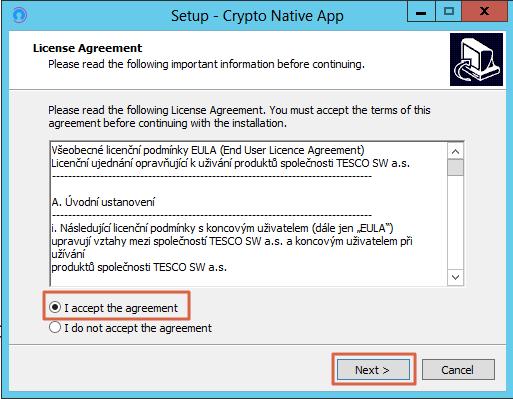This screenshot has height=399, width=513.
Task: Click the license text scrollbar thumb
Action: pyautogui.click(x=455, y=167)
